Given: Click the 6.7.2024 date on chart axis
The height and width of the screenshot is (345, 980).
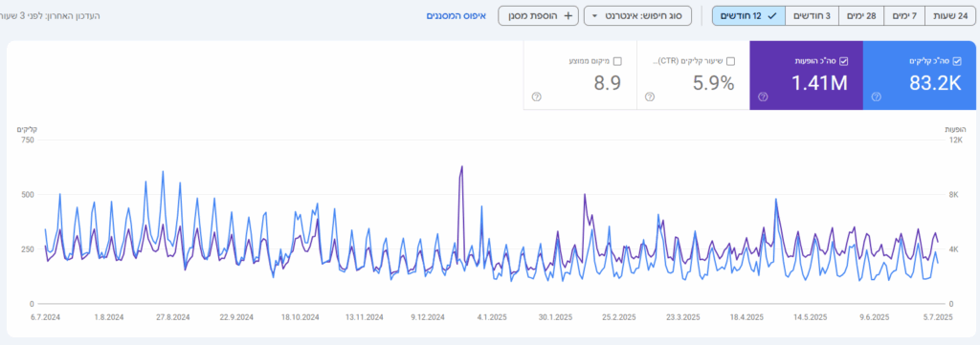Looking at the screenshot, I should pos(46,317).
